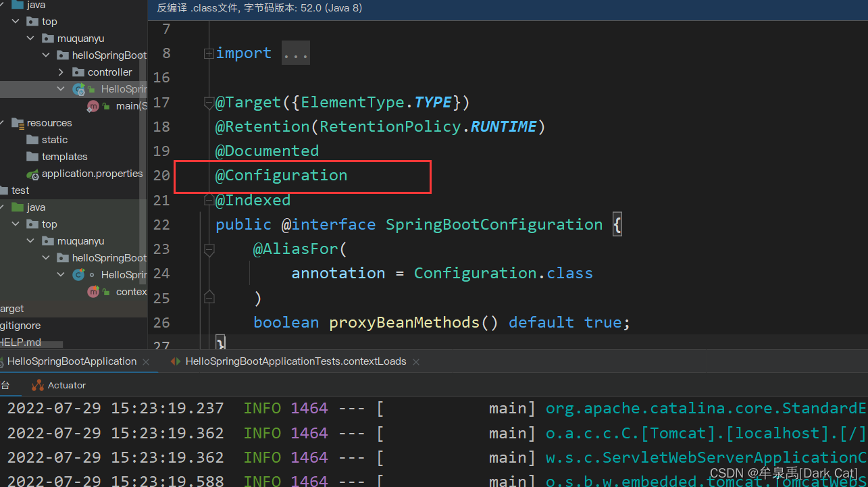
Task: Close the HelloSpringBootApplication run tab
Action: coord(146,362)
